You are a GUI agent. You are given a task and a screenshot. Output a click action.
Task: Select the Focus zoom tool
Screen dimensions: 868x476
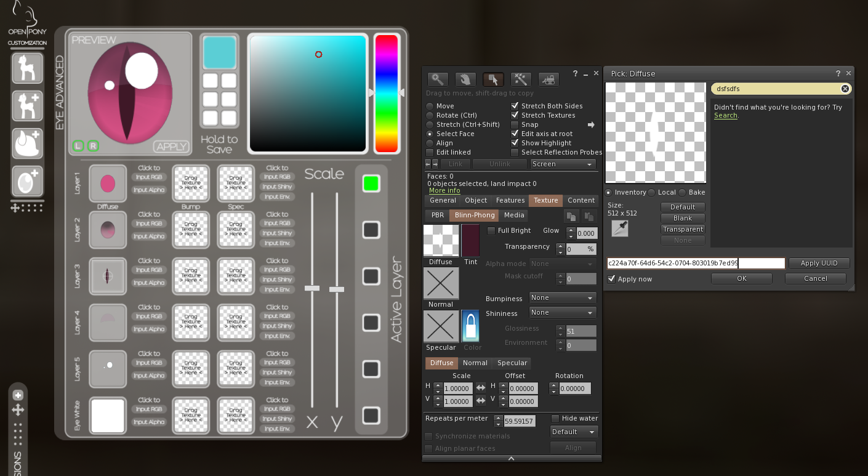coord(438,79)
